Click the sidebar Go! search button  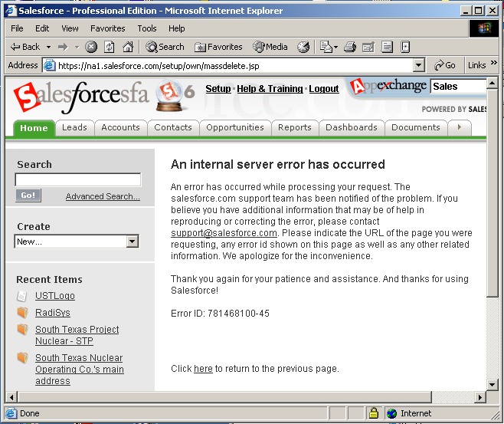(28, 196)
